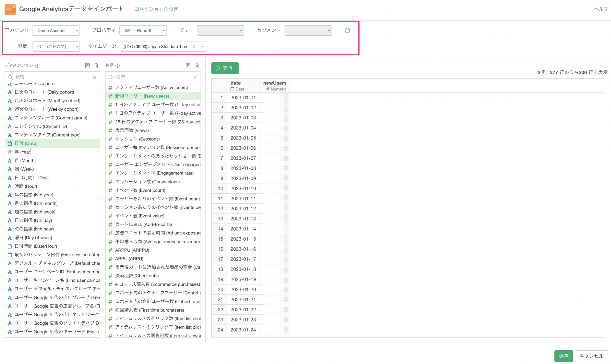
Task: Select ARPPU (ARPPU) metric
Action: [153, 250]
